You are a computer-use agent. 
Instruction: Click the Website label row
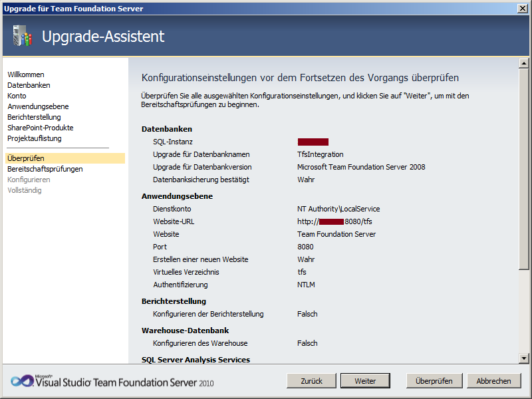pyautogui.click(x=166, y=234)
